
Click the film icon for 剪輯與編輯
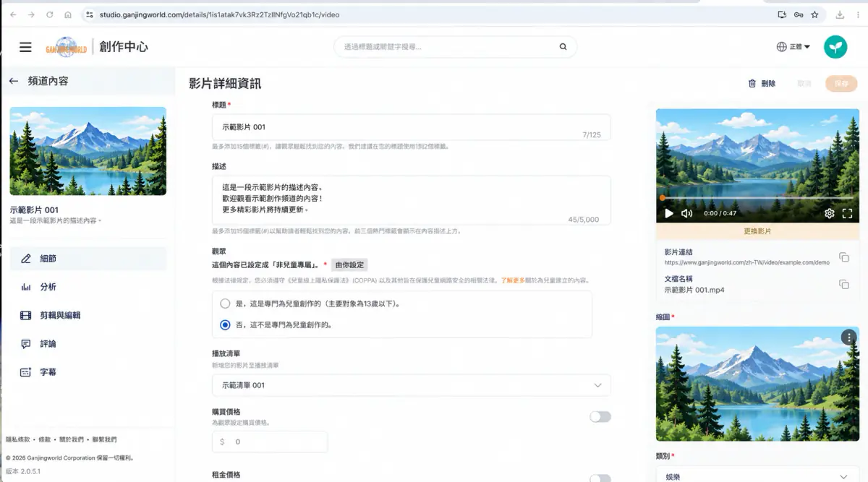click(26, 315)
